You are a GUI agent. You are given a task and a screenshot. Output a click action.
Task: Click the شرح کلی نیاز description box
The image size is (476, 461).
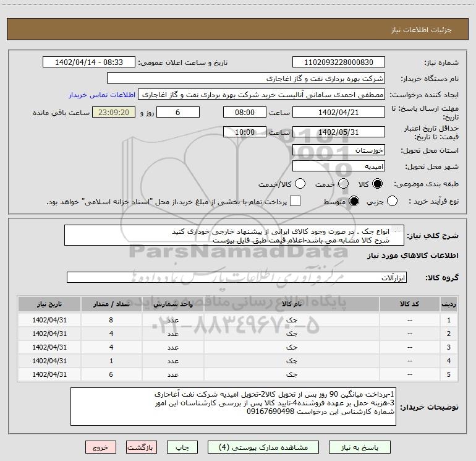click(x=234, y=235)
